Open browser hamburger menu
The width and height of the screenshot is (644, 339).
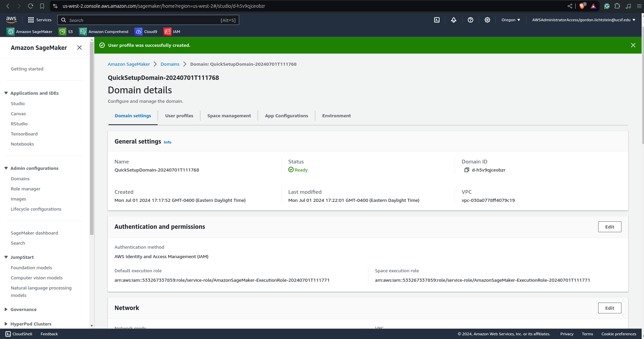coord(639,6)
